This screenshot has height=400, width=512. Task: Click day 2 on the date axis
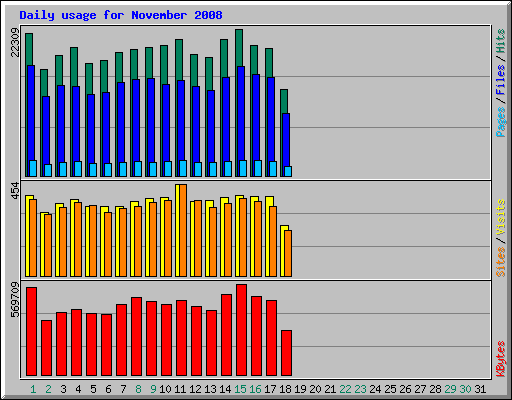click(48, 389)
